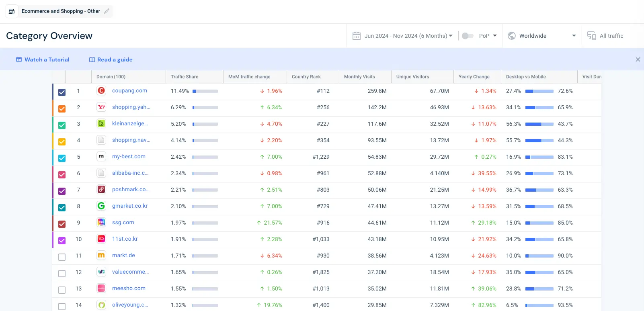The image size is (644, 311).
Task: Click the shopping.naver placeholder favicon
Action: point(101,140)
